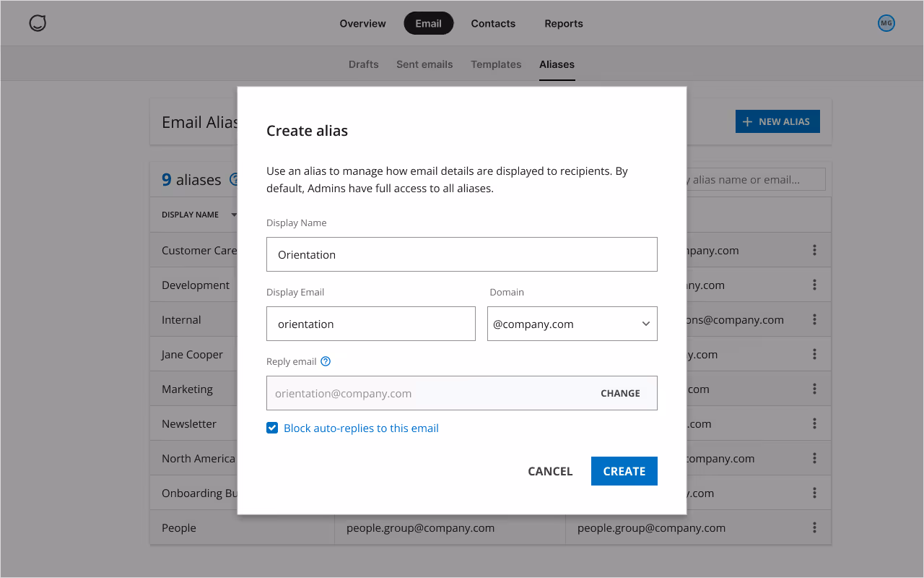Click the CREATE button to save the alias
Image resolution: width=924 pixels, height=578 pixels.
pos(624,470)
